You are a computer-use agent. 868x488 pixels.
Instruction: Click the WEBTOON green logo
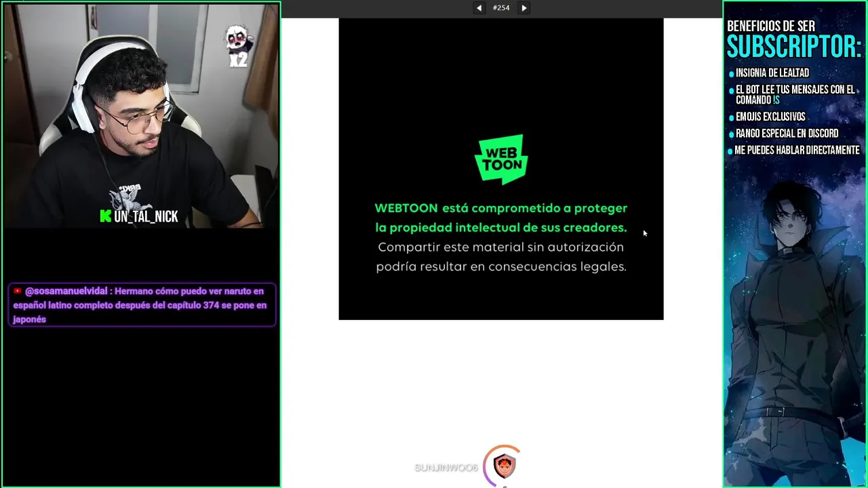tap(501, 159)
